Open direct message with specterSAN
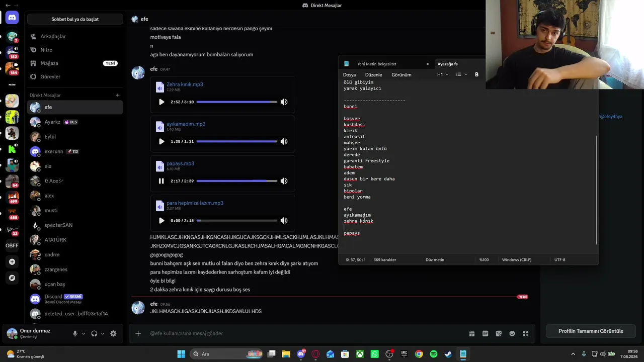 click(75, 225)
